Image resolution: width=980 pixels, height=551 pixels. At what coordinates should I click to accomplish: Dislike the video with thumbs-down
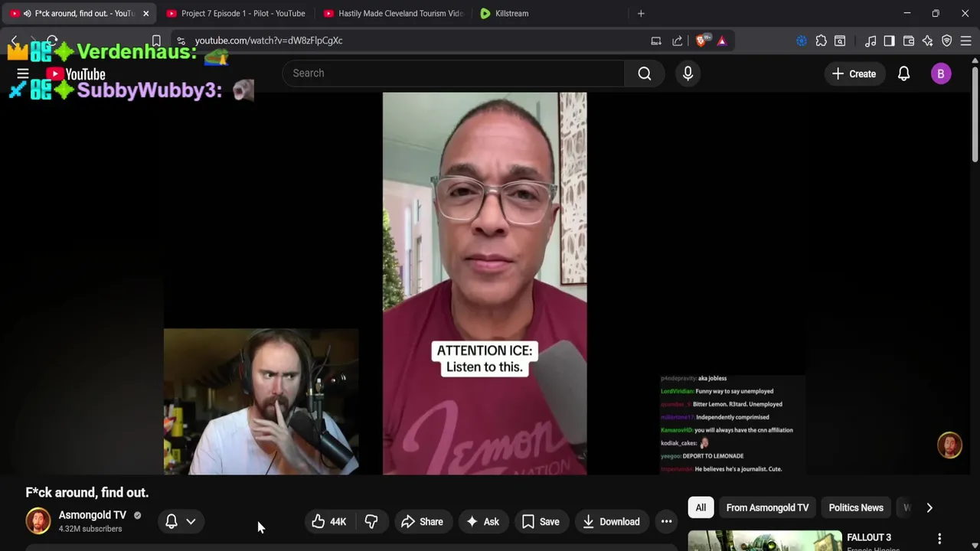[x=371, y=522]
